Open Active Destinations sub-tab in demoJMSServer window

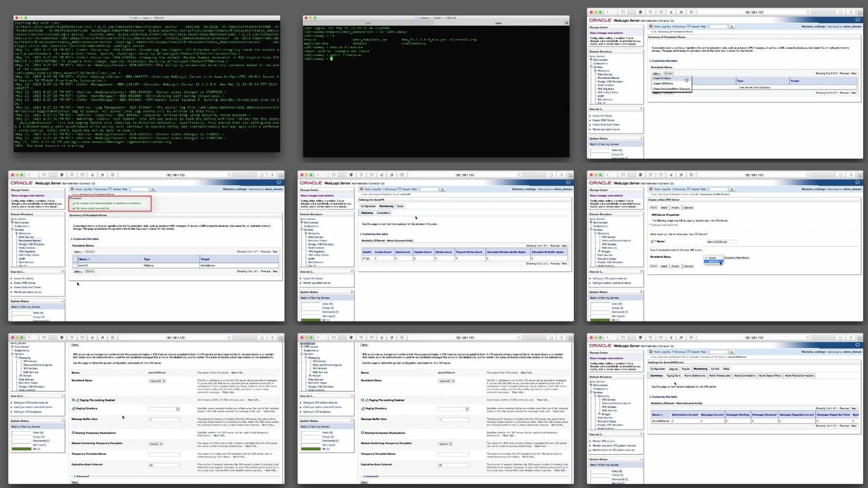click(694, 376)
